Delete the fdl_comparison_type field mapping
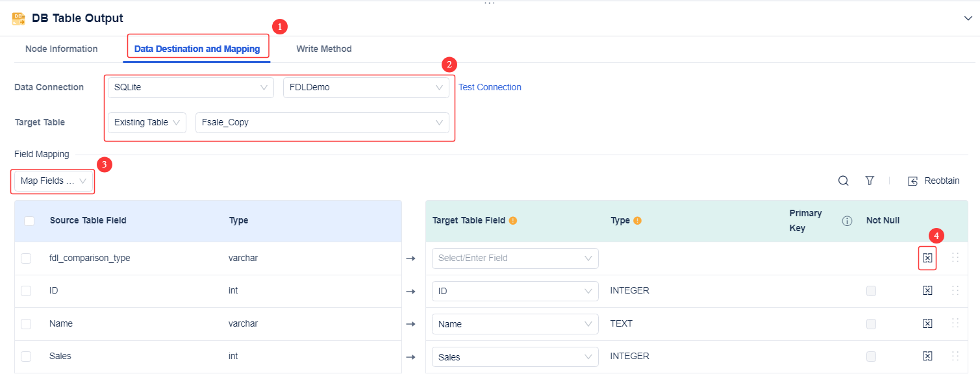 point(927,258)
